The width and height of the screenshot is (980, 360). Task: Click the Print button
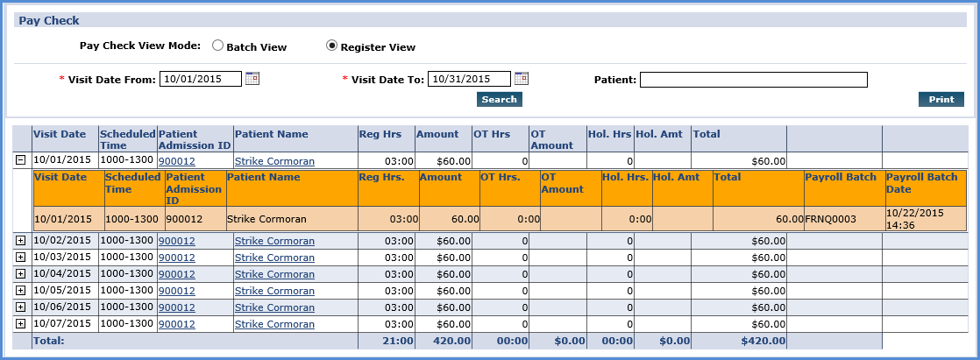coord(941,99)
